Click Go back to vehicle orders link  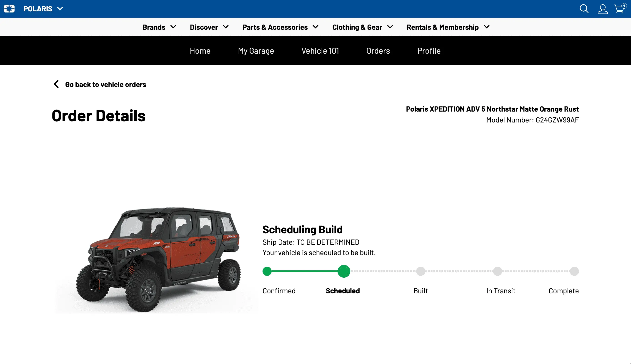(105, 85)
